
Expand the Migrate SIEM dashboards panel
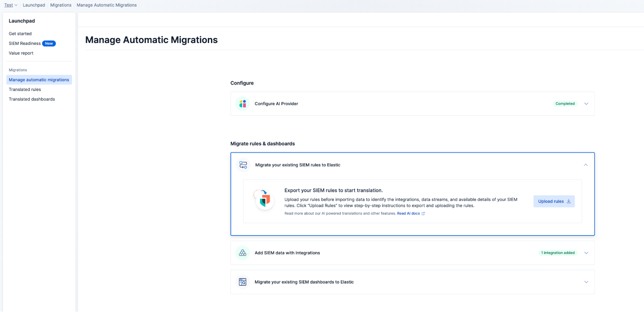point(586,282)
